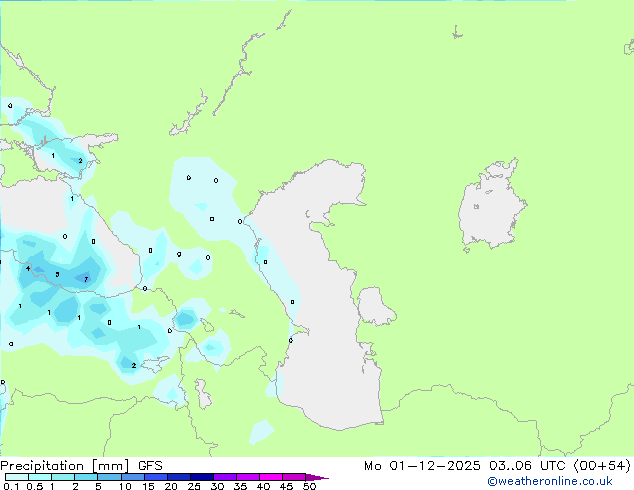This screenshot has width=634, height=490.
Task: Click the '10' legend scale label
Action: 125,486
